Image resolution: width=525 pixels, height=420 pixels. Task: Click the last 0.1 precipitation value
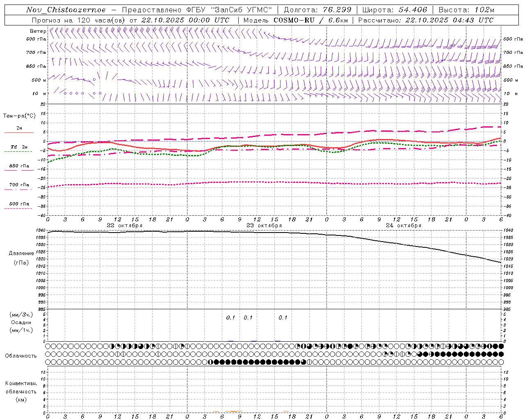coord(283,318)
